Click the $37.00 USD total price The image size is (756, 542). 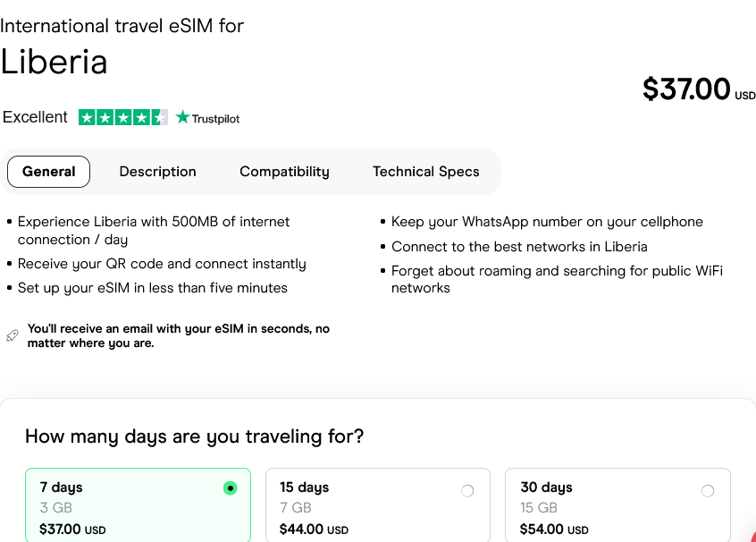tap(688, 89)
